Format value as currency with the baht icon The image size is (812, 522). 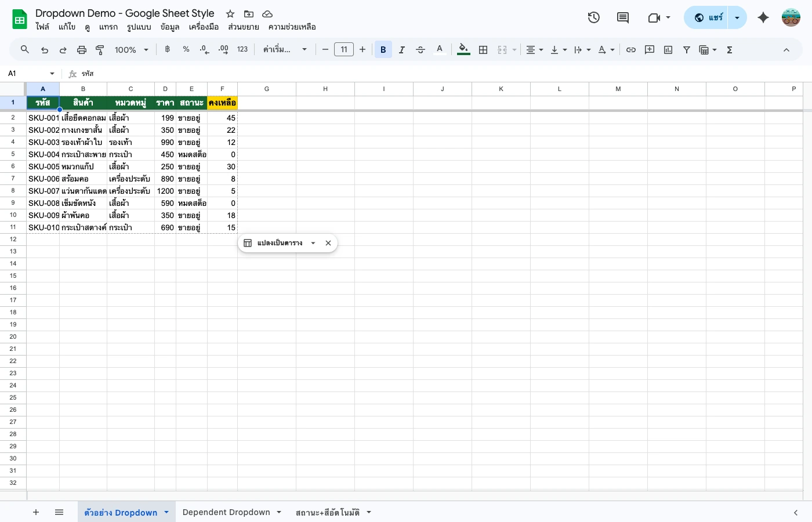point(167,49)
